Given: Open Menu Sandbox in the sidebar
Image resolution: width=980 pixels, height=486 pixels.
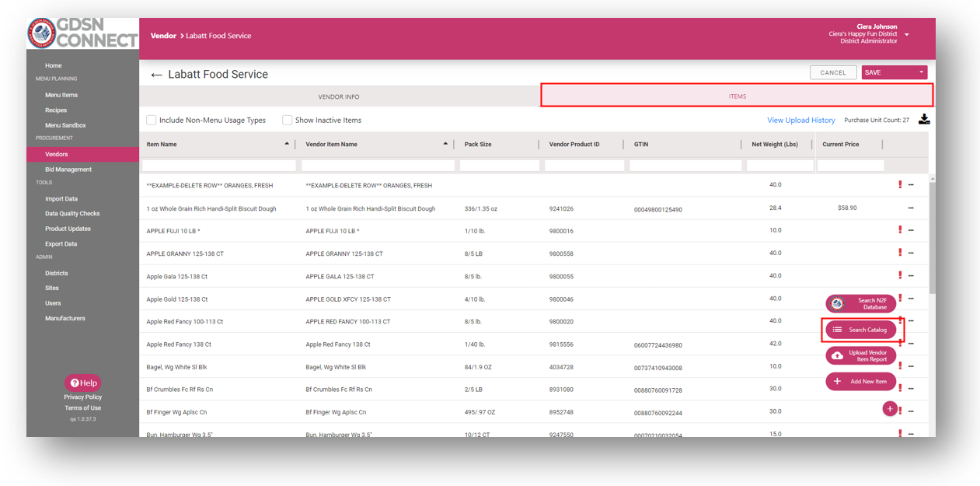Looking at the screenshot, I should (x=65, y=125).
